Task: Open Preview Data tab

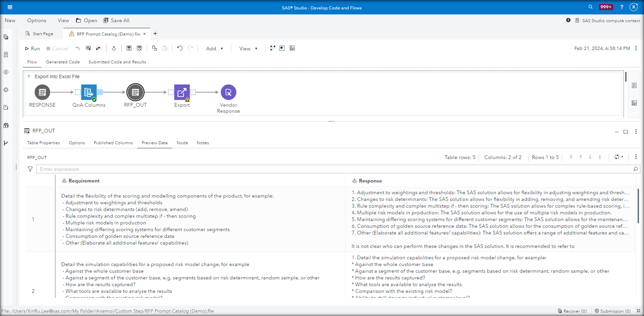Action: 155,143
